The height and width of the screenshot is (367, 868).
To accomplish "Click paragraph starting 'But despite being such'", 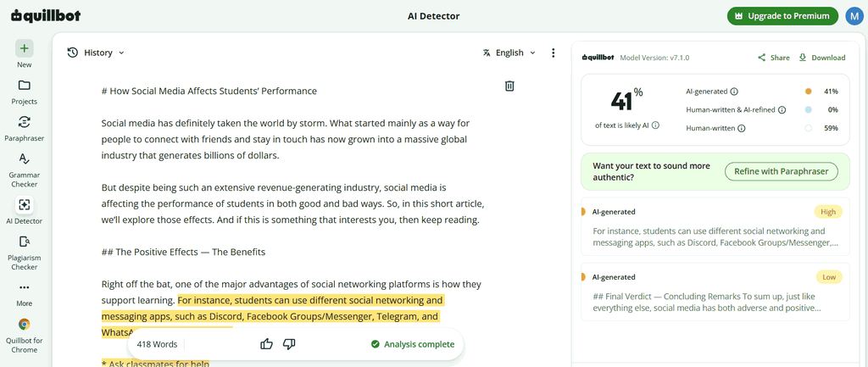I will tap(292, 203).
